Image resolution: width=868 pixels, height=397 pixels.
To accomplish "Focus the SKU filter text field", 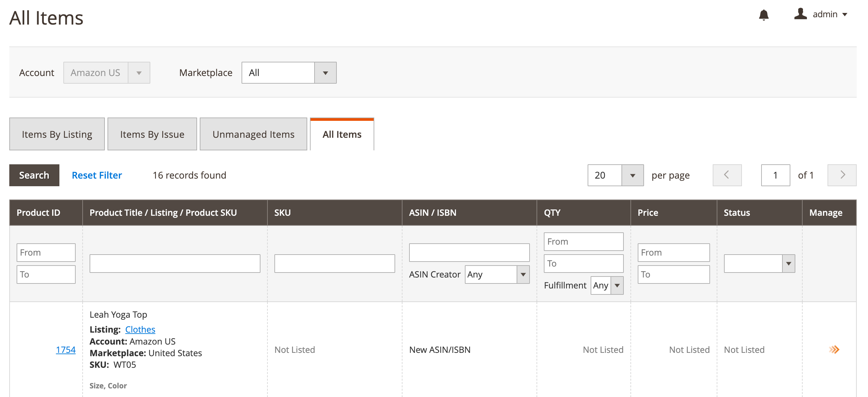I will [x=334, y=264].
